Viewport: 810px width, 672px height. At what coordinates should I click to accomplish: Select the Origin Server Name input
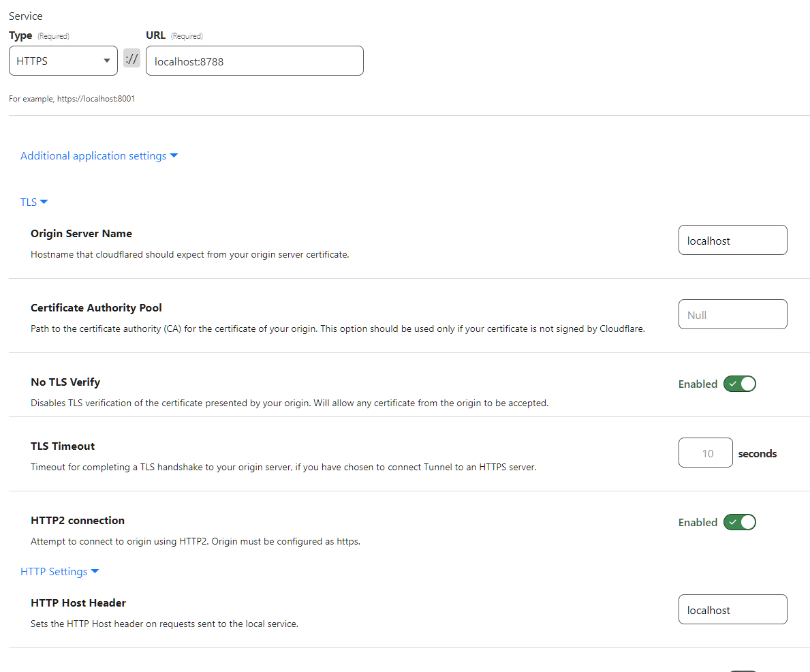tap(732, 240)
